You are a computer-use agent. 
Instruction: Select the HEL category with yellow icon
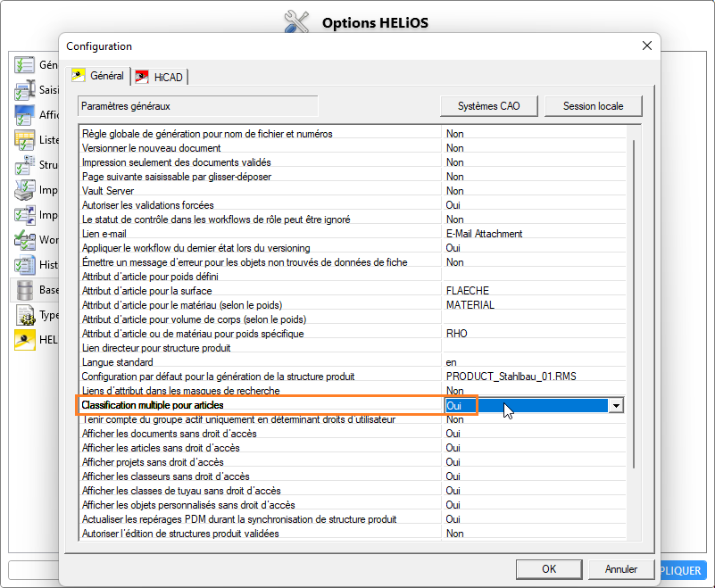[x=36, y=340]
